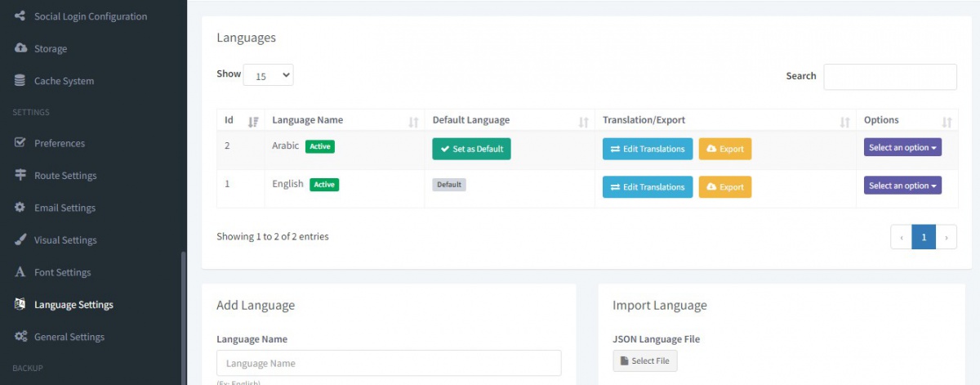Screen dimensions: 980x385
Task: Expand Select an option for English
Action: (x=902, y=186)
